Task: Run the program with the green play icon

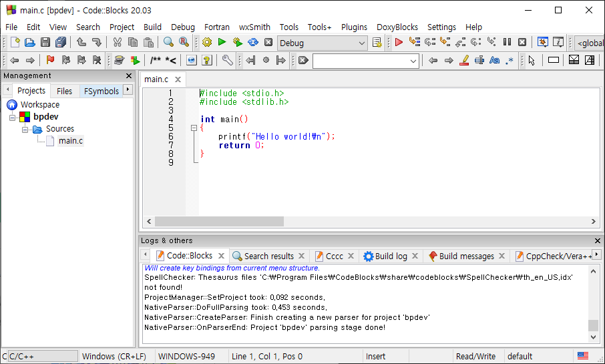Action: point(222,42)
